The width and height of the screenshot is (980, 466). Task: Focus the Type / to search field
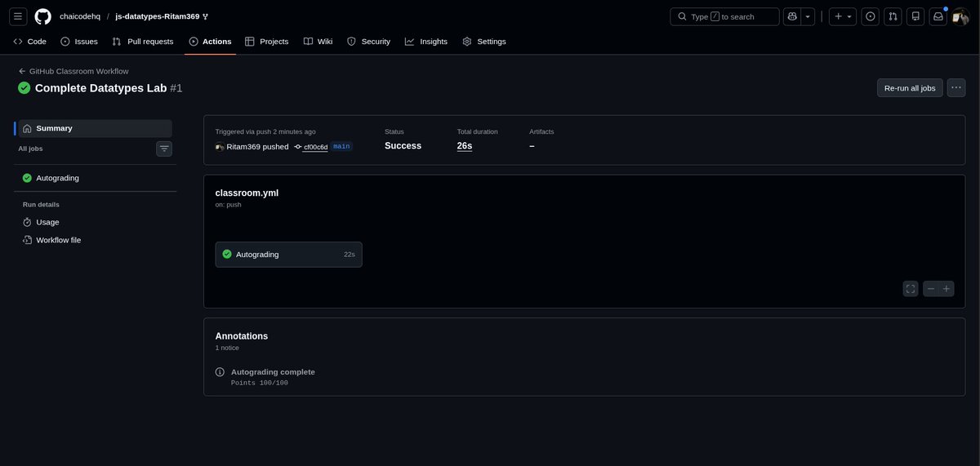pos(725,16)
